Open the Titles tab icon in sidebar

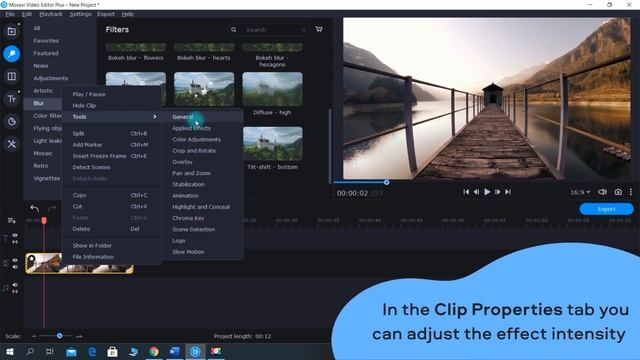(x=11, y=99)
